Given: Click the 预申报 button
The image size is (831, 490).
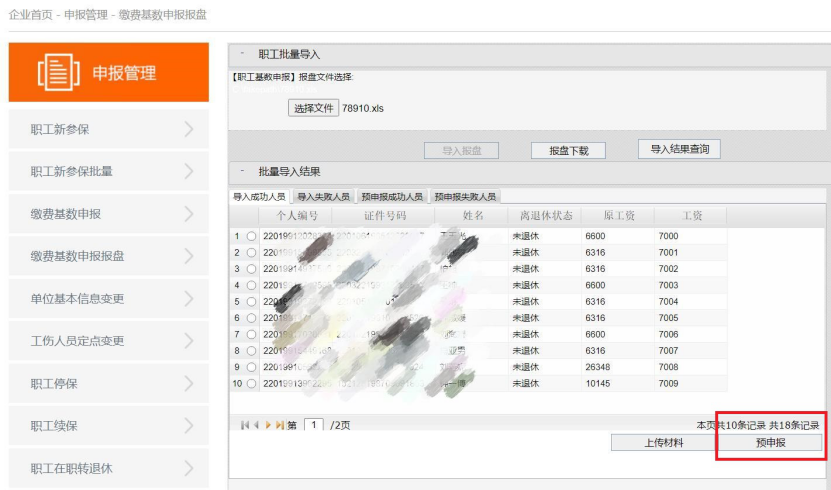Looking at the screenshot, I should coord(770,443).
